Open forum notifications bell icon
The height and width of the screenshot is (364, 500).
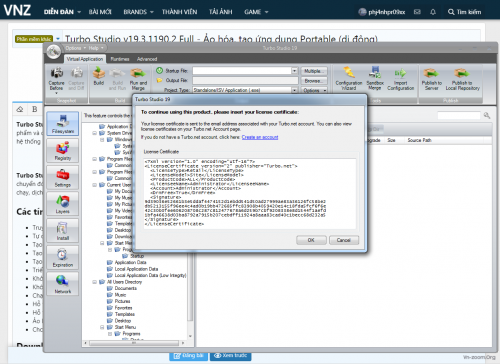[x=433, y=12]
